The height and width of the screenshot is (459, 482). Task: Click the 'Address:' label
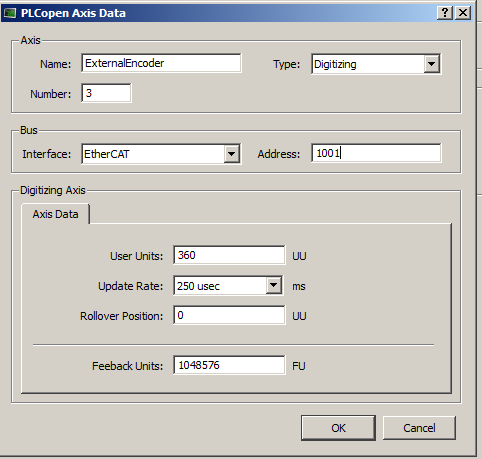click(279, 154)
